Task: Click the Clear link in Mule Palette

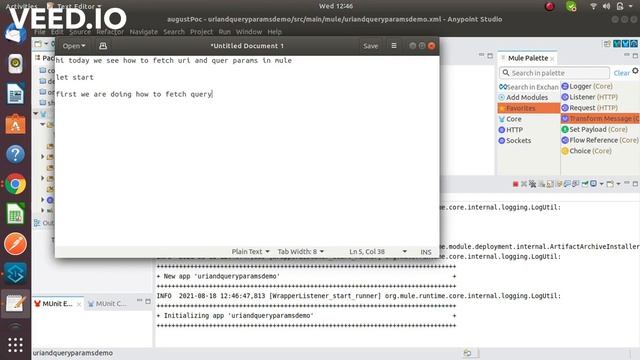Action: point(621,73)
